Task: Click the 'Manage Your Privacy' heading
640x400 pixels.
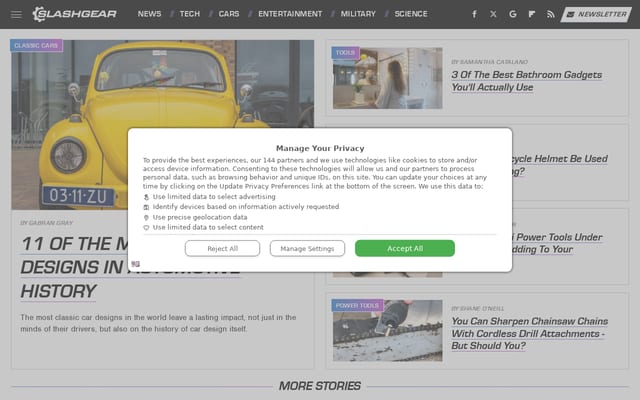Action: pos(320,148)
